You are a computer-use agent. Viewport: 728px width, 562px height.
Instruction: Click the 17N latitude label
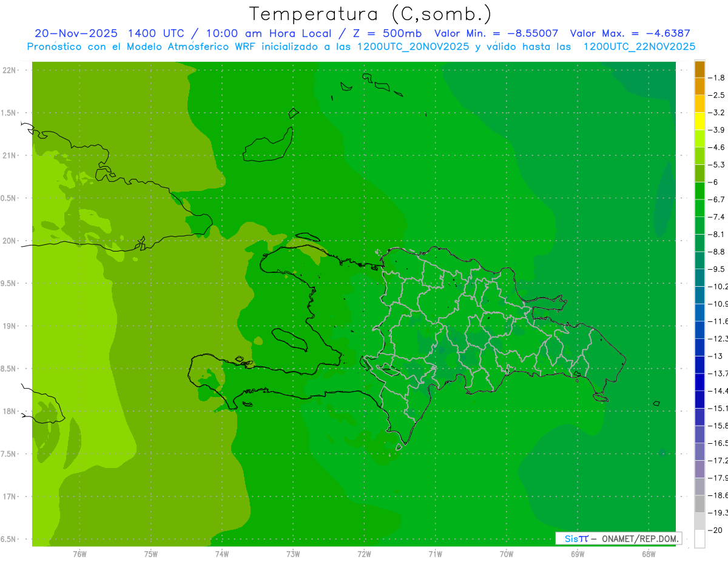[x=10, y=497]
